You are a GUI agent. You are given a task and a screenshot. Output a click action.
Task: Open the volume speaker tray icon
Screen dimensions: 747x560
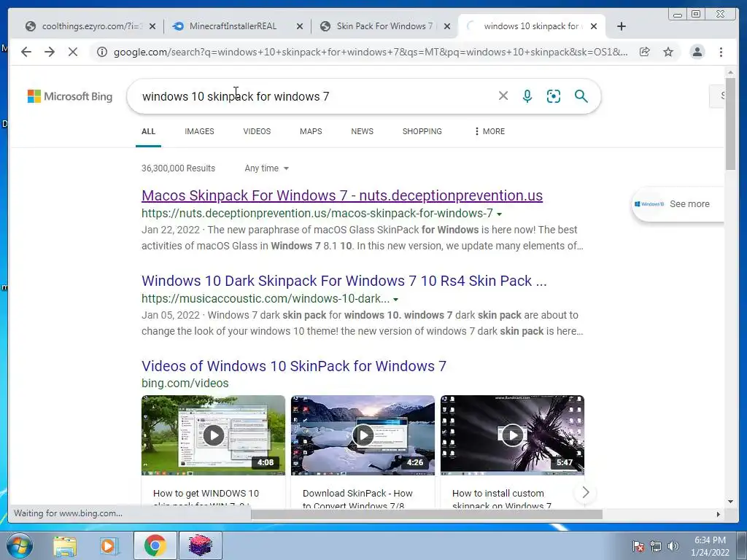click(x=673, y=546)
